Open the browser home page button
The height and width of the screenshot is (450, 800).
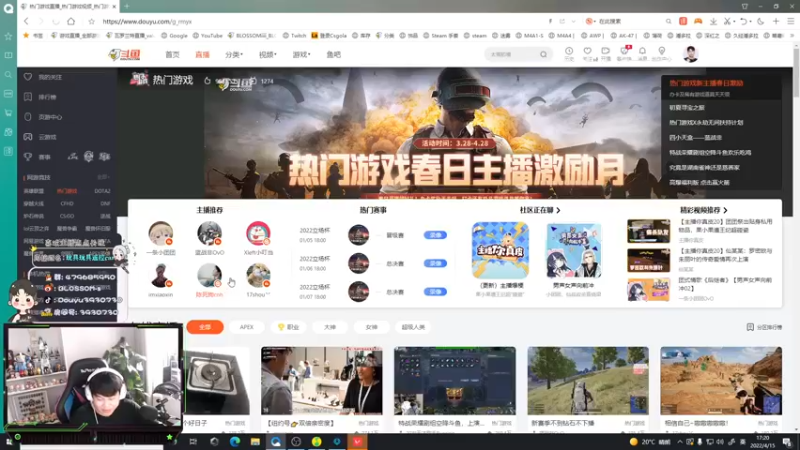pyautogui.click(x=71, y=21)
